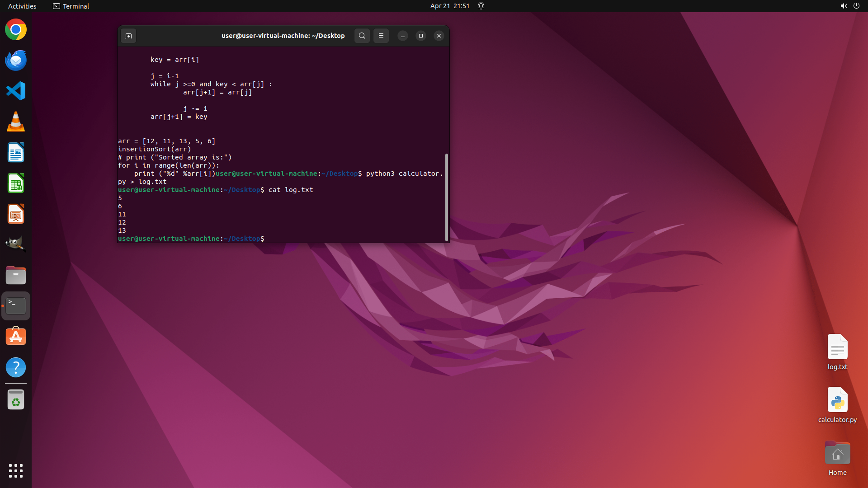The image size is (868, 488).
Task: Open the Trash in the dock
Action: click(x=16, y=400)
